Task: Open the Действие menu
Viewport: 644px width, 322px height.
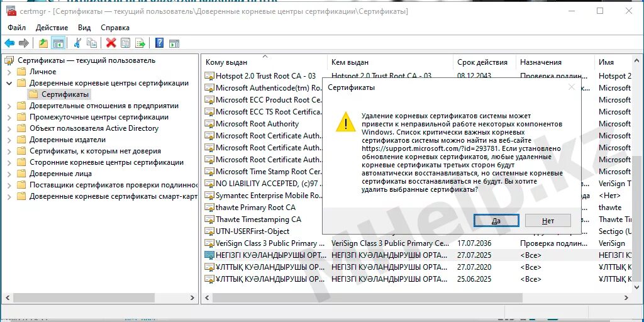Action: pyautogui.click(x=52, y=28)
